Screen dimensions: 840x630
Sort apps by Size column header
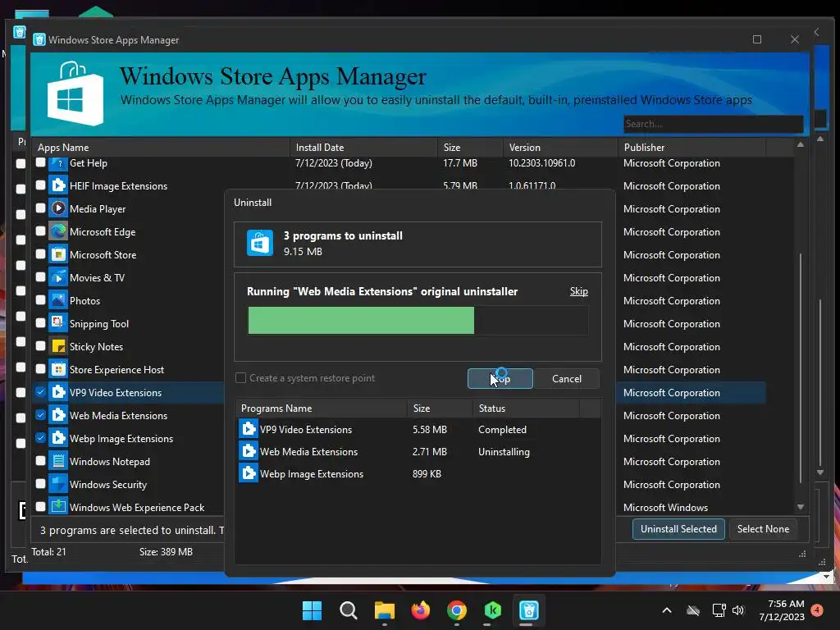point(470,148)
